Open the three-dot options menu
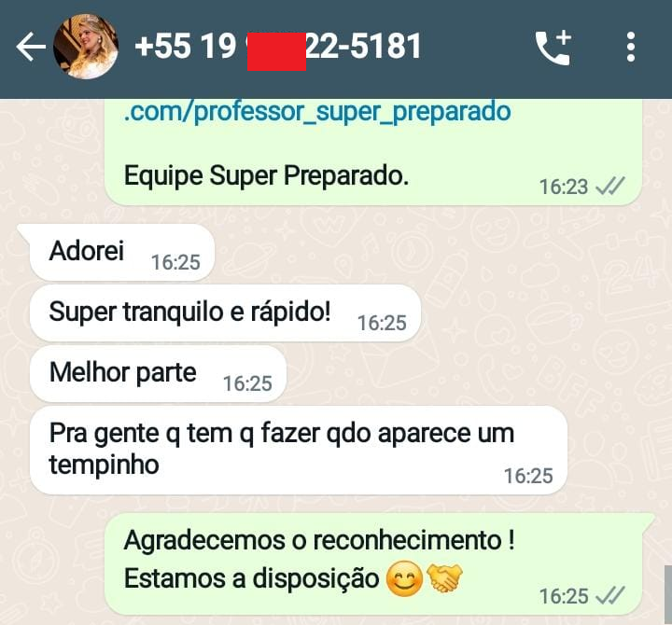This screenshot has height=625, width=672. [x=630, y=47]
